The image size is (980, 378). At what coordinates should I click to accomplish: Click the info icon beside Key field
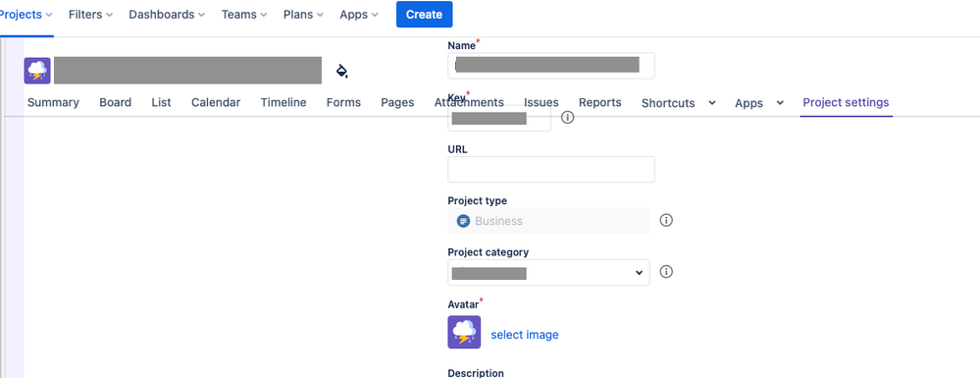pos(568,117)
